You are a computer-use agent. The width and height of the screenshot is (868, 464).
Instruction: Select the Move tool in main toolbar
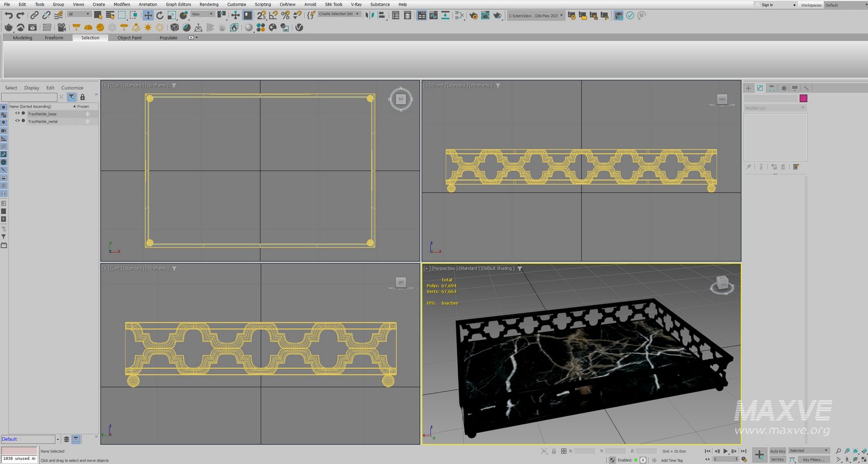click(x=148, y=15)
